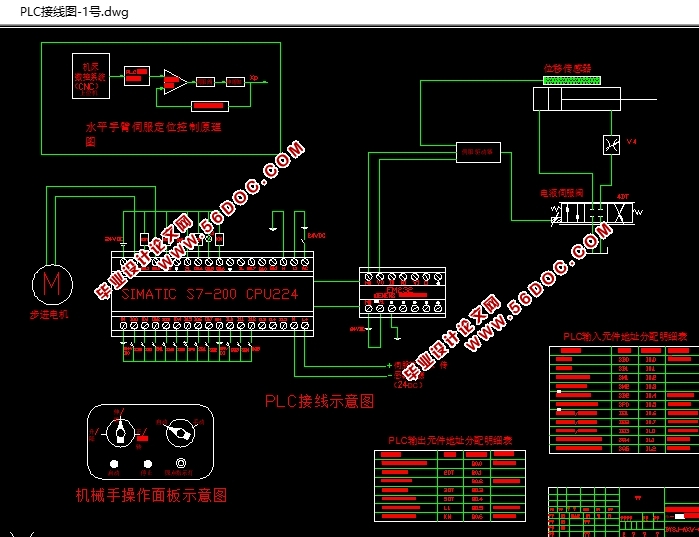This screenshot has width=699, height=537.
Task: Click the amplifier triangle in the servo loop
Action: [x=175, y=82]
